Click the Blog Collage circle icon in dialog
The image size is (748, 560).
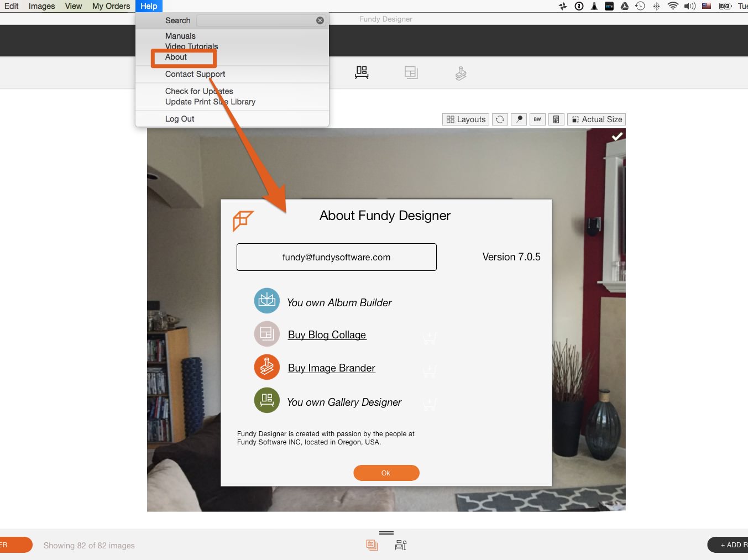click(x=267, y=334)
